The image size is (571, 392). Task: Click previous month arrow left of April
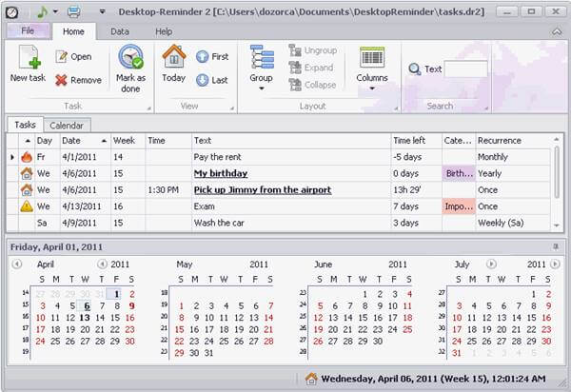16,264
